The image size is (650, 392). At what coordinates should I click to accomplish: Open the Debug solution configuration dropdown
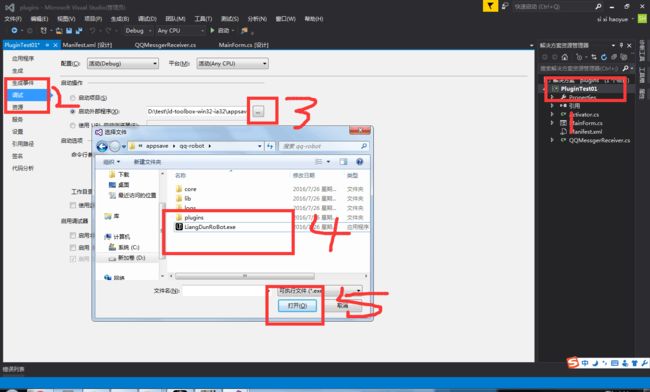coord(138,31)
